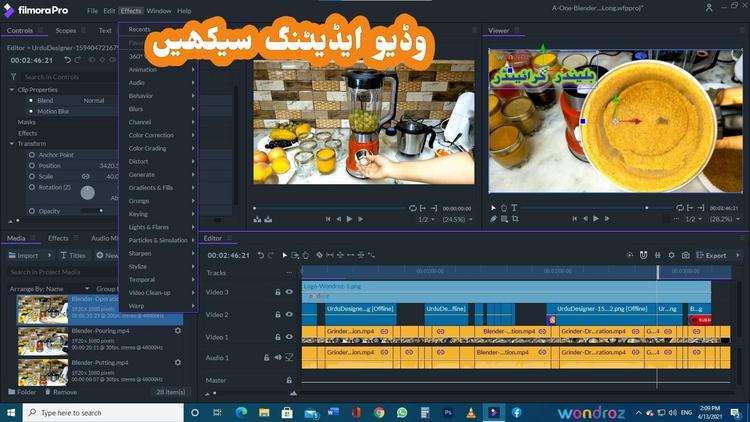The image size is (750, 422).
Task: Undo in Editor timeline toolbar
Action: click(x=261, y=255)
